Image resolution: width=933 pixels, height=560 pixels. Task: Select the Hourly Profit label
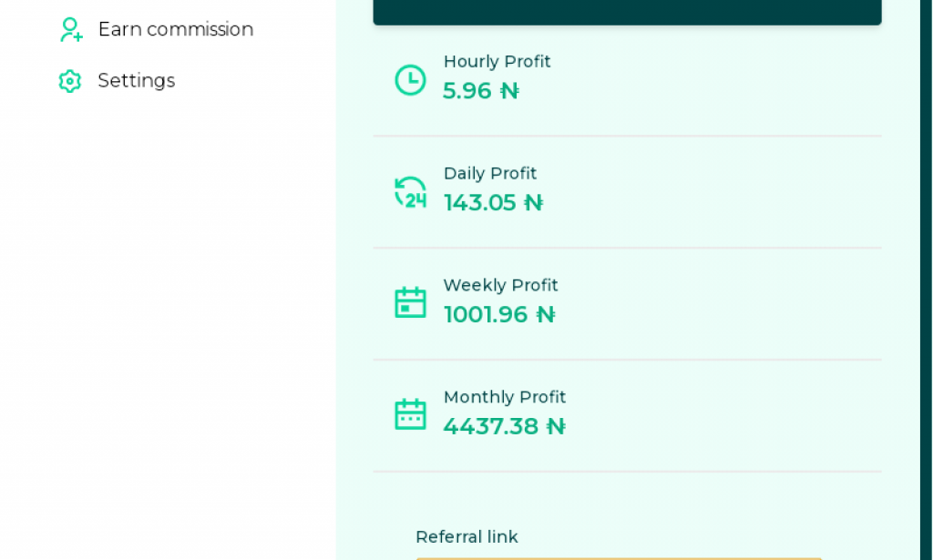tap(497, 62)
